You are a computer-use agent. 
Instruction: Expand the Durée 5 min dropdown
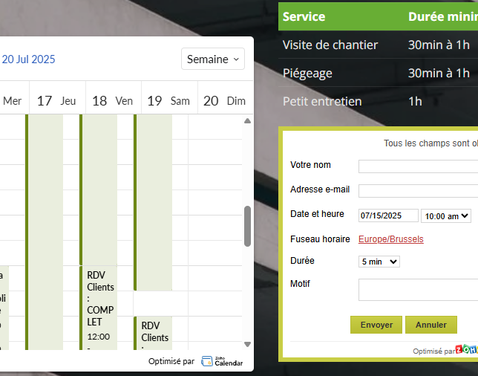(379, 262)
